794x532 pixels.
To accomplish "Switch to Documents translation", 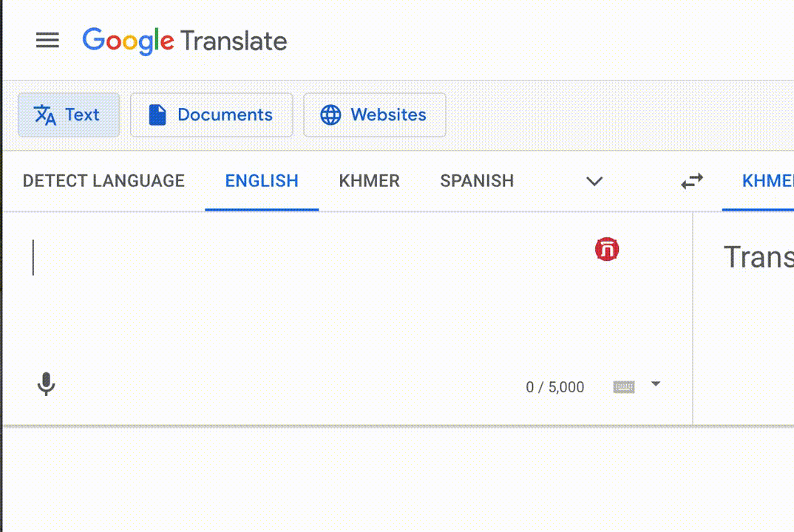I will tap(211, 115).
